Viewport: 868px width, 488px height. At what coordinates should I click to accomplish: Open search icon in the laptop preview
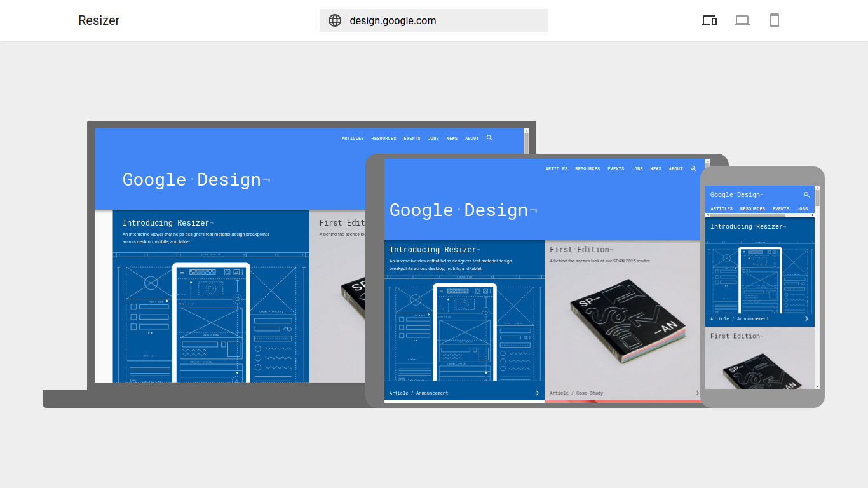coord(489,138)
